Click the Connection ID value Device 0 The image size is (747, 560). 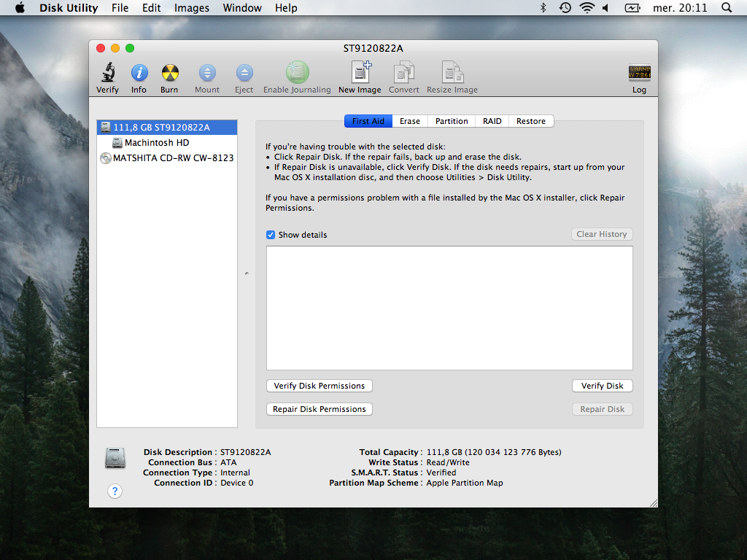pyautogui.click(x=237, y=483)
